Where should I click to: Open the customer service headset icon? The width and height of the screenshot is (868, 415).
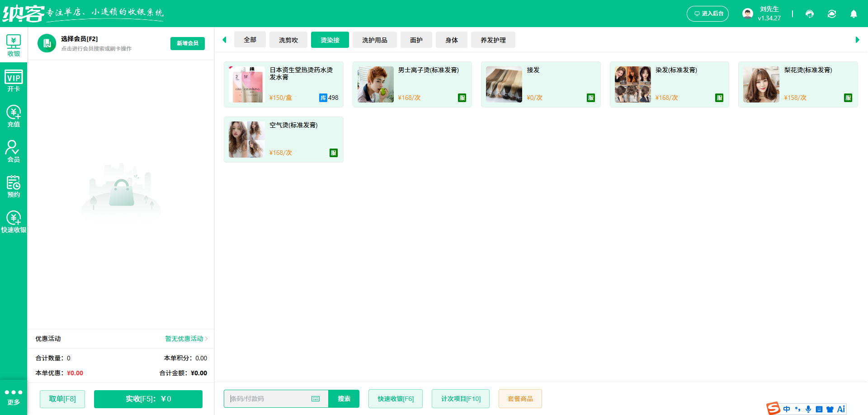(x=809, y=14)
